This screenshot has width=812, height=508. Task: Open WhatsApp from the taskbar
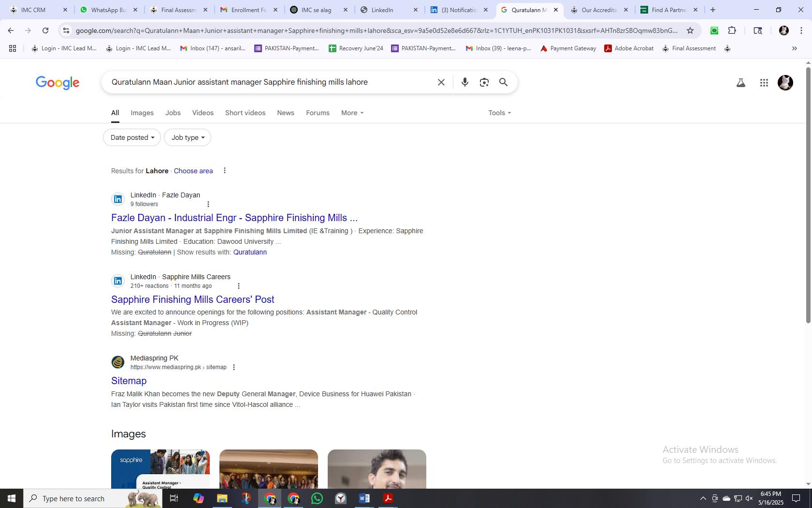click(x=317, y=498)
